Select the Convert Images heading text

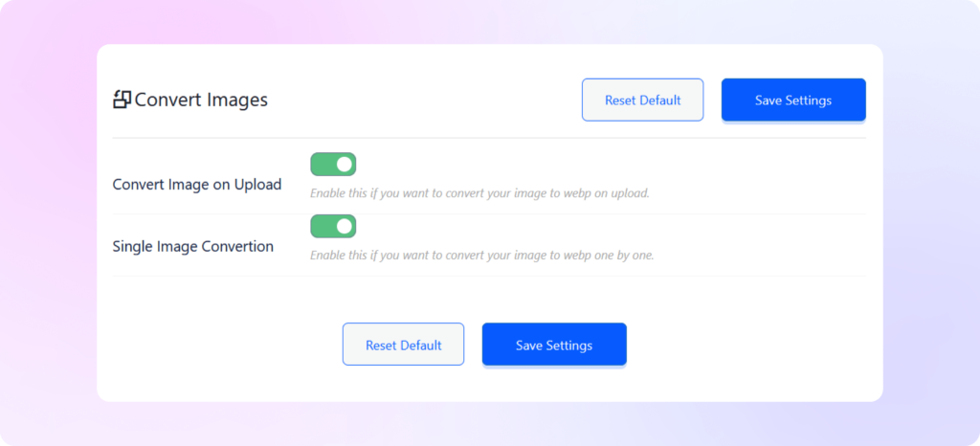pos(201,100)
